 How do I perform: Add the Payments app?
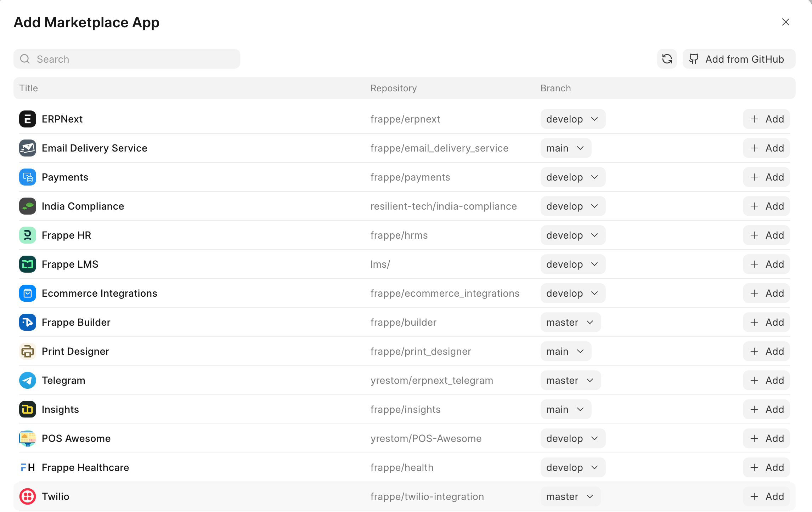(x=766, y=177)
